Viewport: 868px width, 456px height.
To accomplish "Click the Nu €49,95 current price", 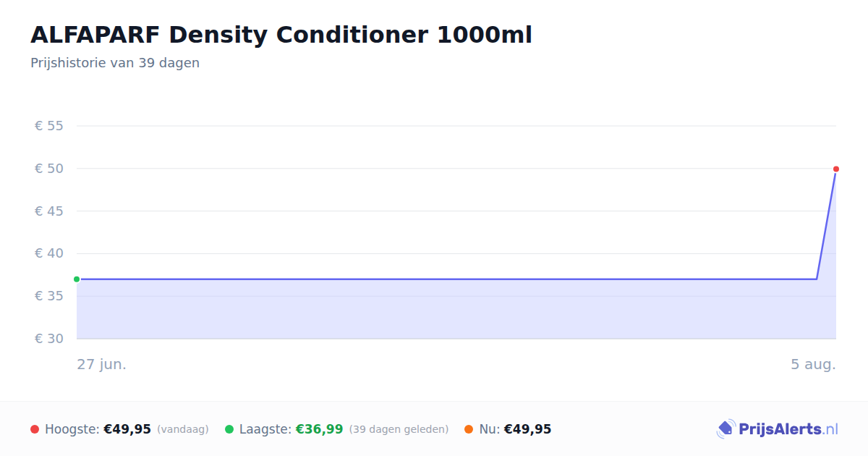I will click(x=527, y=429).
